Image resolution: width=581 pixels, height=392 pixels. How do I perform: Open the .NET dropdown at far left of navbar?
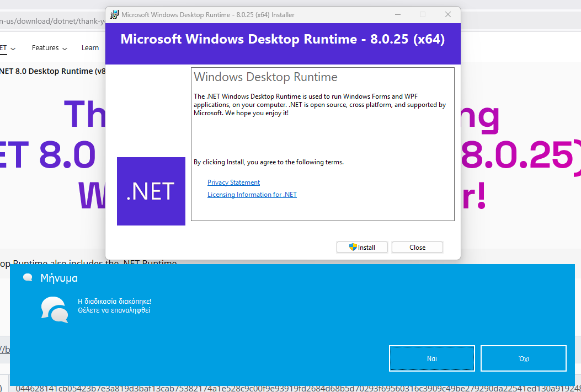click(x=7, y=48)
